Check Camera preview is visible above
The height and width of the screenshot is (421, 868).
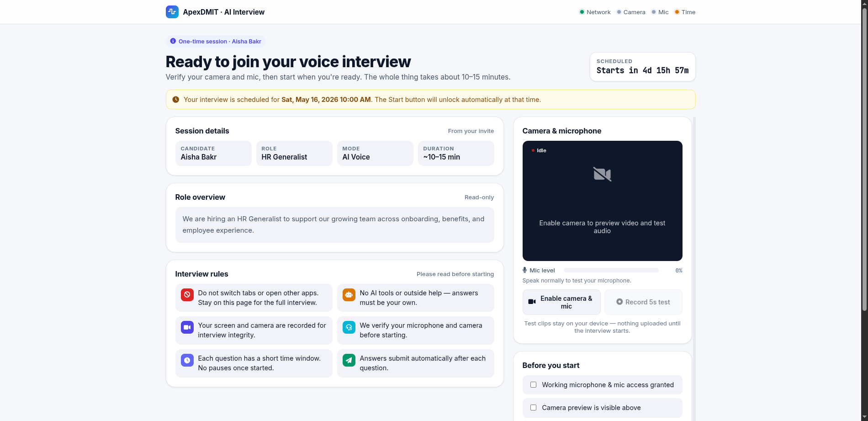point(533,408)
